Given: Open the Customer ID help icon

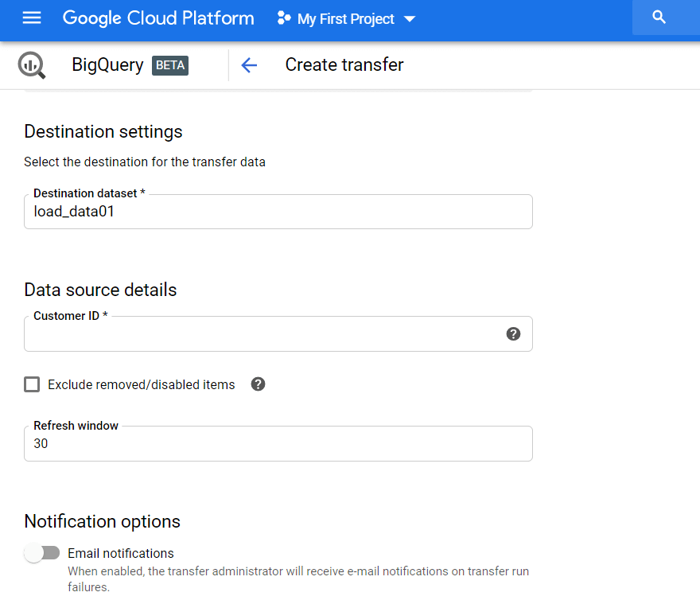Looking at the screenshot, I should (513, 333).
